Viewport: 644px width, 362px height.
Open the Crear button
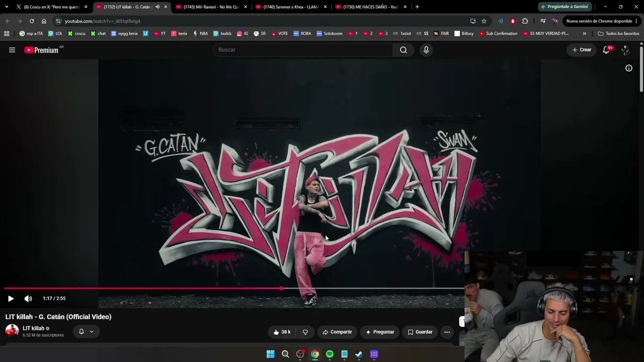[x=582, y=50]
